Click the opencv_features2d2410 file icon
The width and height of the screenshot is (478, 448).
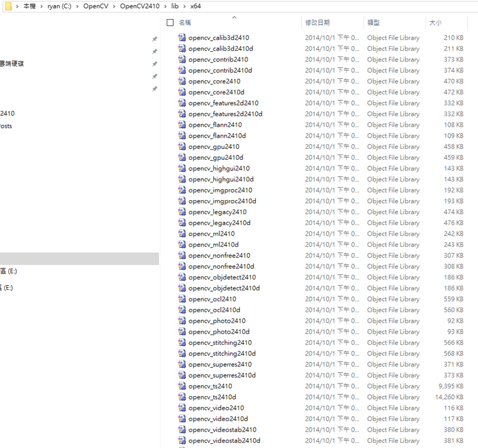[x=182, y=103]
